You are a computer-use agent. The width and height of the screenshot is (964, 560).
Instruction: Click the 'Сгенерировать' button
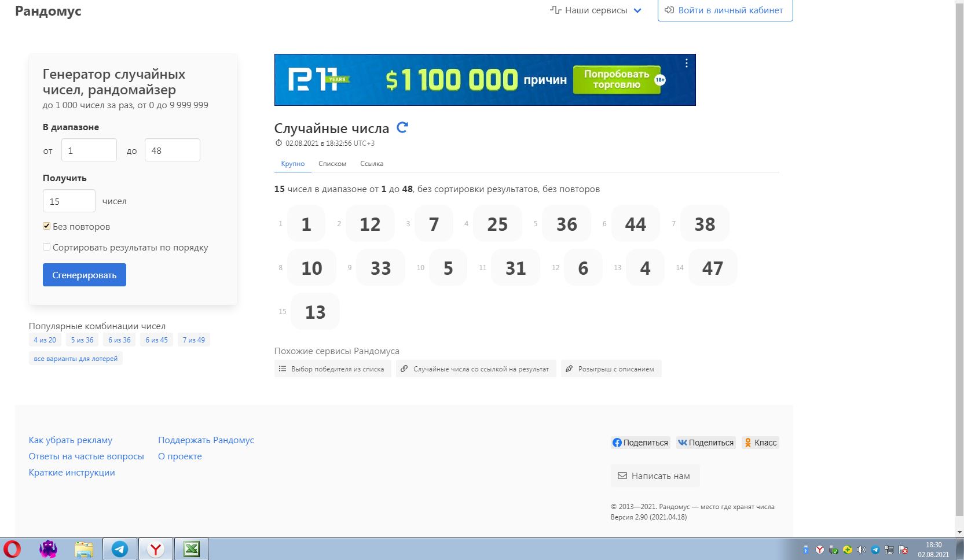coord(85,275)
